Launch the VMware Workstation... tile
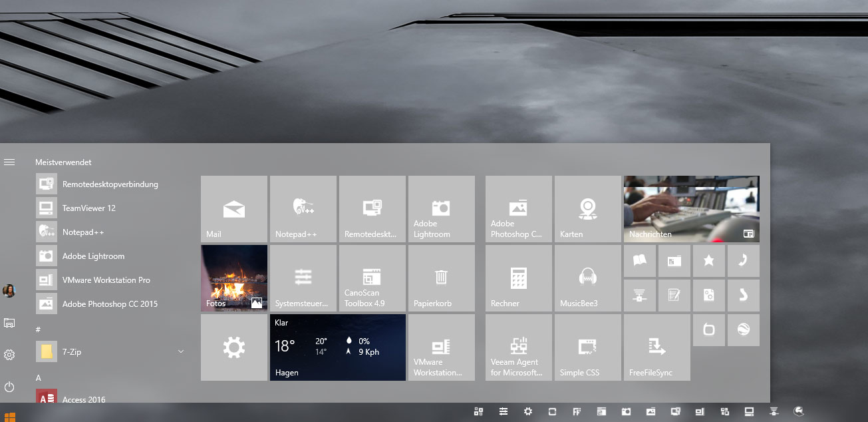This screenshot has height=422, width=868. [442, 347]
